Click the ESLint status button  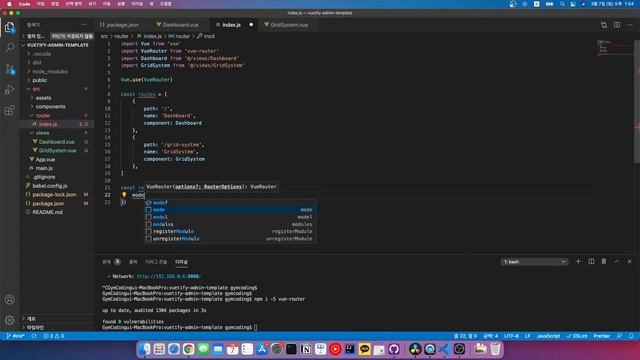(x=577, y=336)
